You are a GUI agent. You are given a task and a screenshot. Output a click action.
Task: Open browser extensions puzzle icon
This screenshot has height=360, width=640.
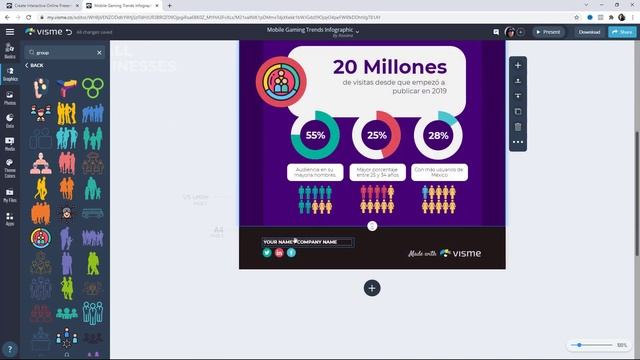point(611,18)
